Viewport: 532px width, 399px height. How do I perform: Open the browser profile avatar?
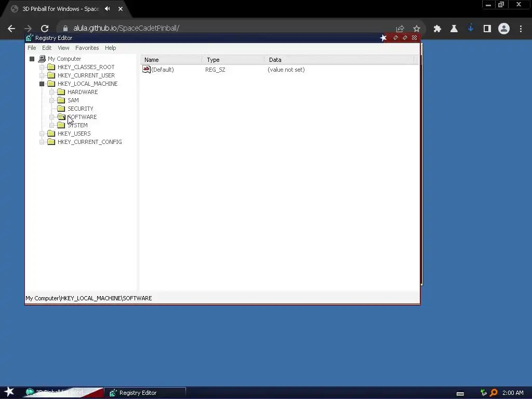tap(504, 29)
